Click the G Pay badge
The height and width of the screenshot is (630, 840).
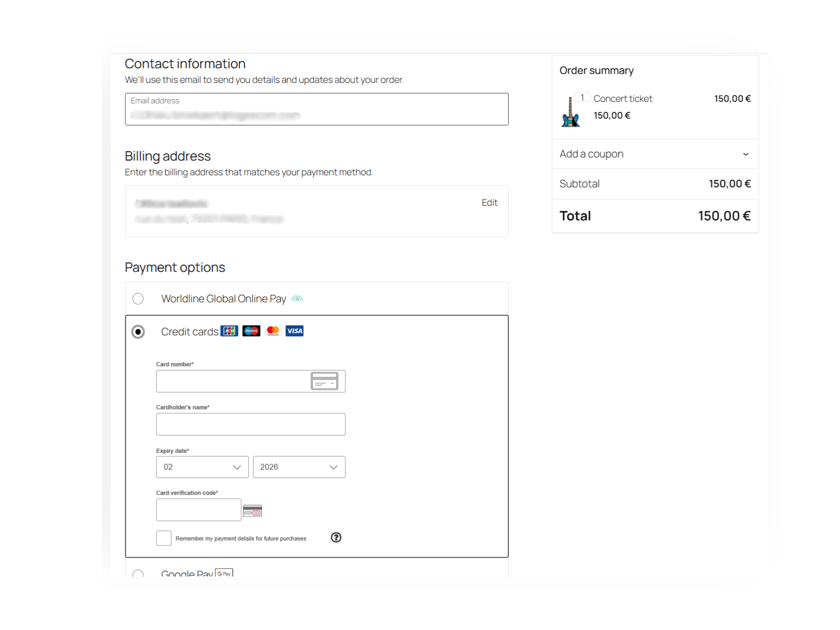[x=224, y=573]
